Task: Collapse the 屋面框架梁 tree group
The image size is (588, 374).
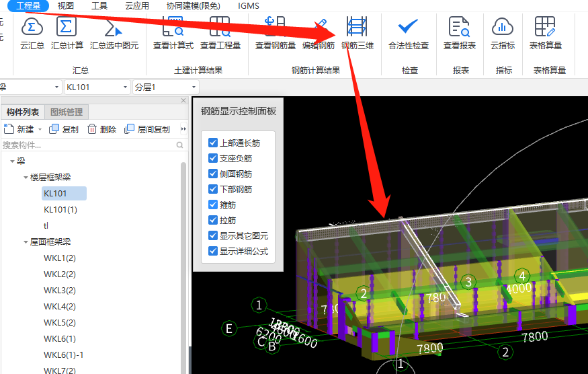Action: coord(26,242)
